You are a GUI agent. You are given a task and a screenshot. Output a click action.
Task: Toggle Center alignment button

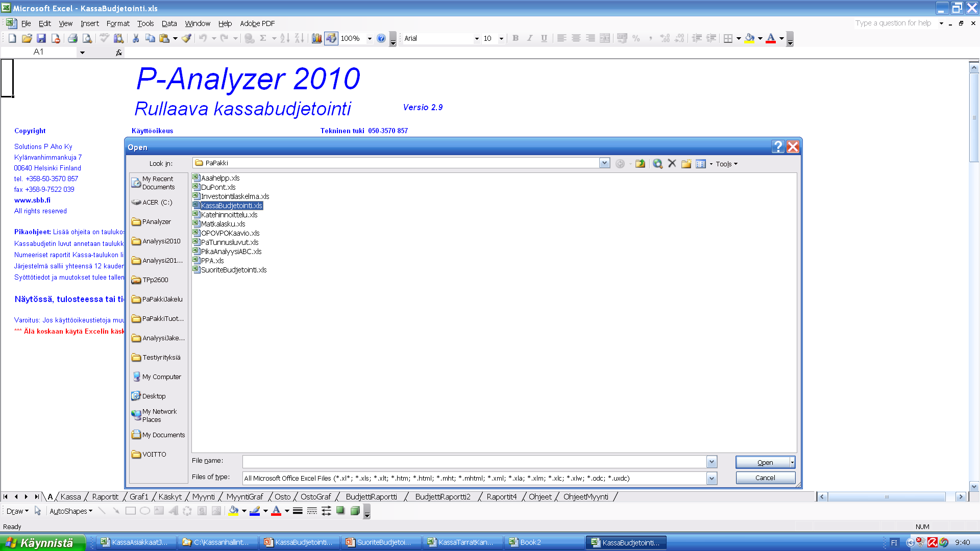pyautogui.click(x=576, y=38)
